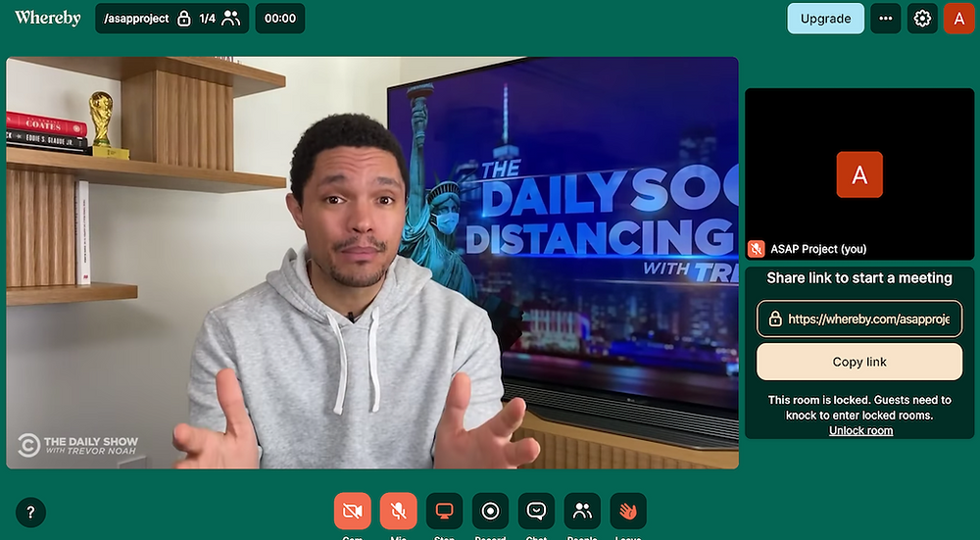Screen dimensions: 980x540
Task: Open the Chat panel
Action: click(536, 512)
